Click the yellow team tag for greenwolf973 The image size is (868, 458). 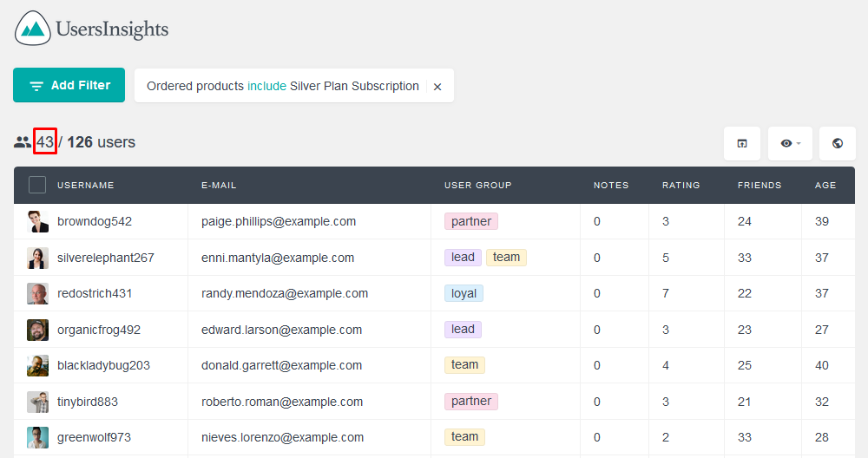pyautogui.click(x=464, y=437)
